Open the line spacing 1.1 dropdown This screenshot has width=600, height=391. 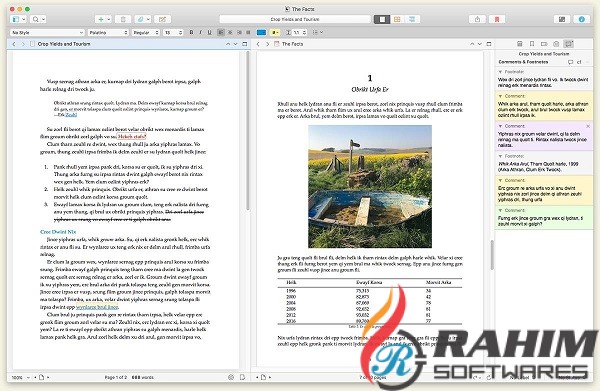297,33
